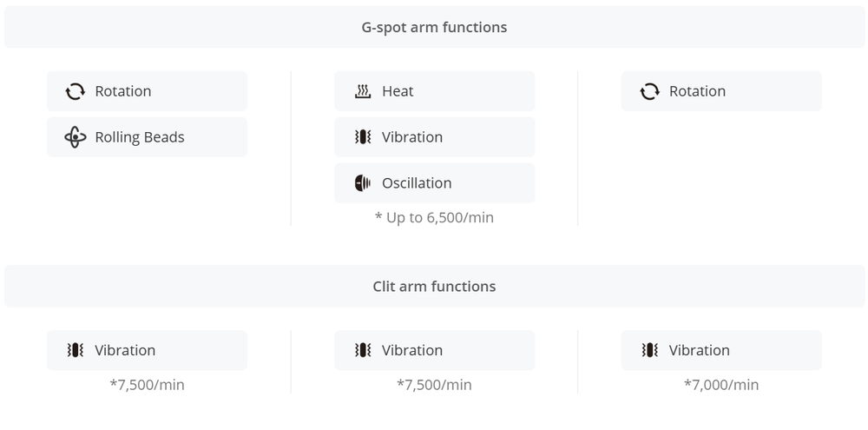Click the Rotation icon in the third column
This screenshot has width=868, height=430.
coord(650,91)
